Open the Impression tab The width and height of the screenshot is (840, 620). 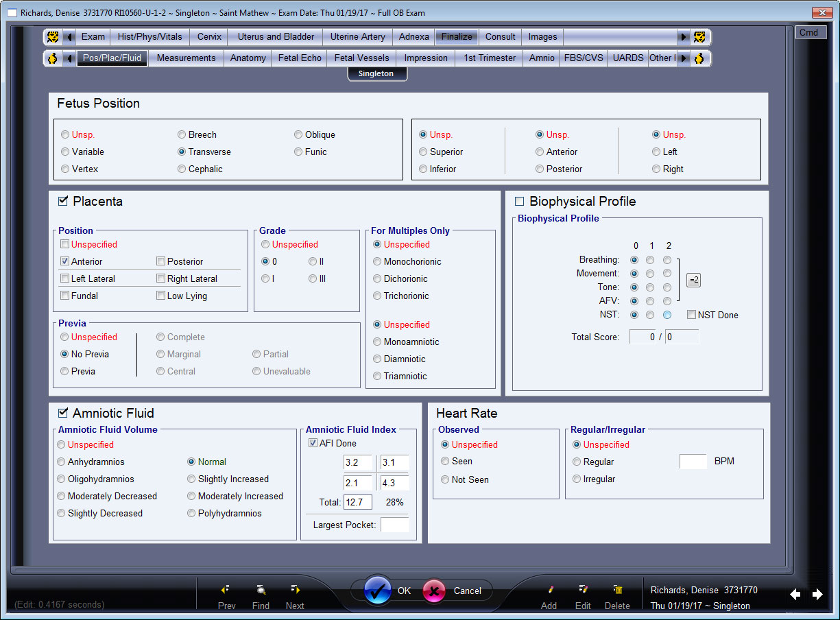coord(426,58)
